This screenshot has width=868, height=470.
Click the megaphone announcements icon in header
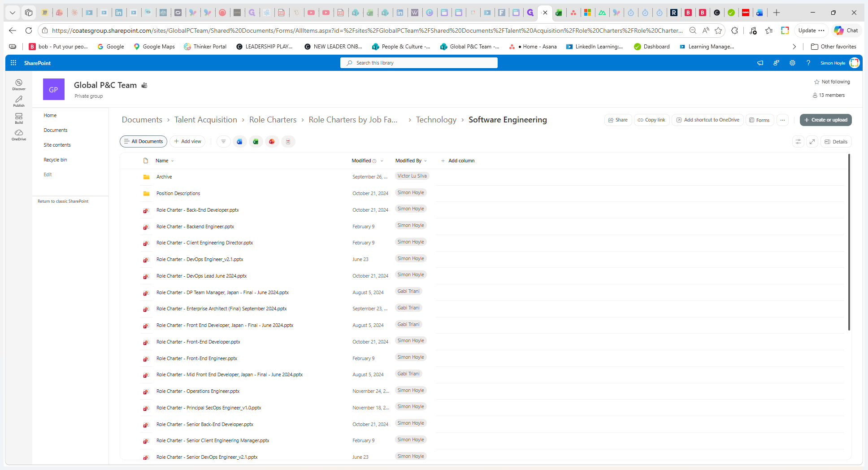760,63
